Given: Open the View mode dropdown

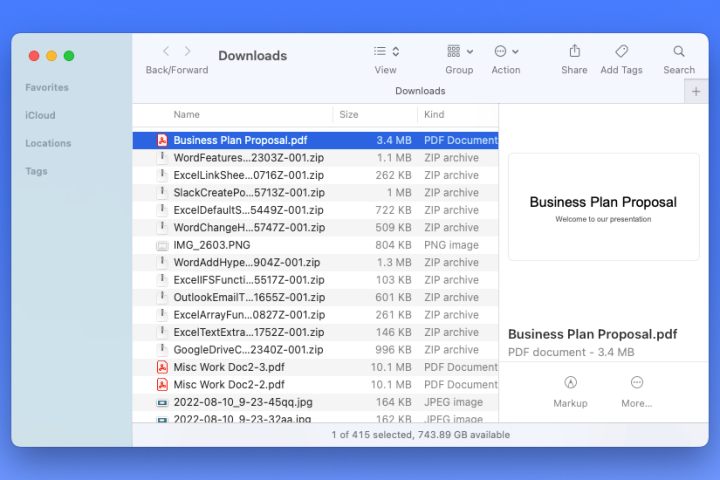Looking at the screenshot, I should [x=386, y=51].
